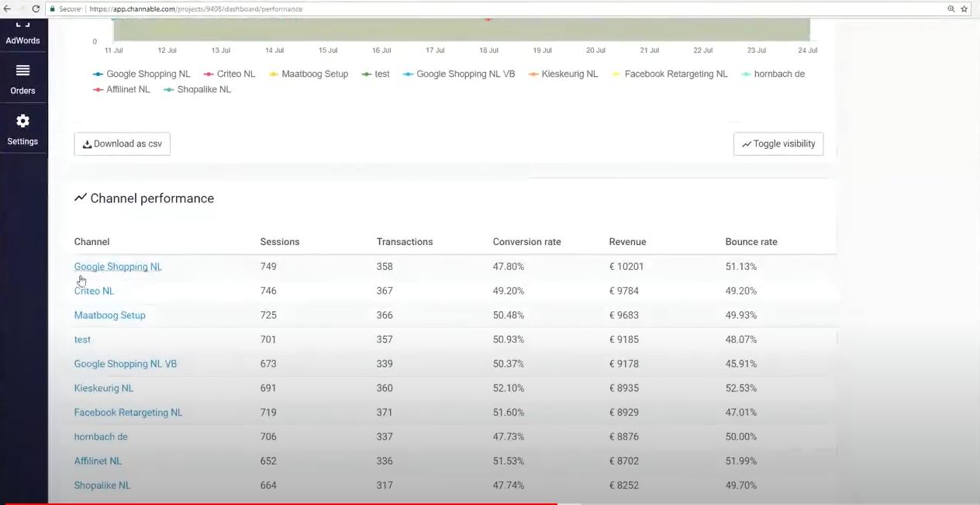Click conversion rate 52.10%
The width and height of the screenshot is (980, 505).
[x=509, y=388]
